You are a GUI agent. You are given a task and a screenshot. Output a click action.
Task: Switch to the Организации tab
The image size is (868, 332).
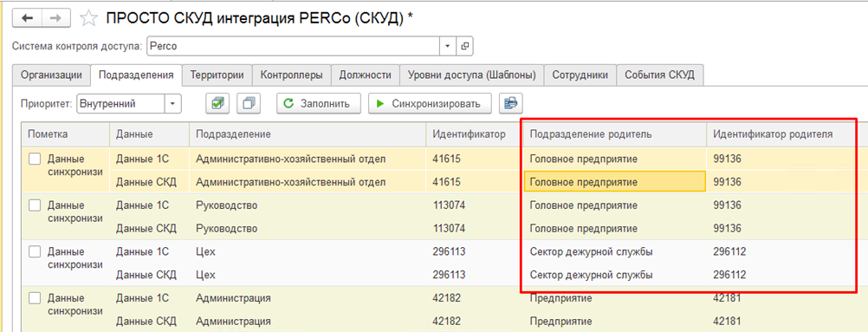click(51, 75)
